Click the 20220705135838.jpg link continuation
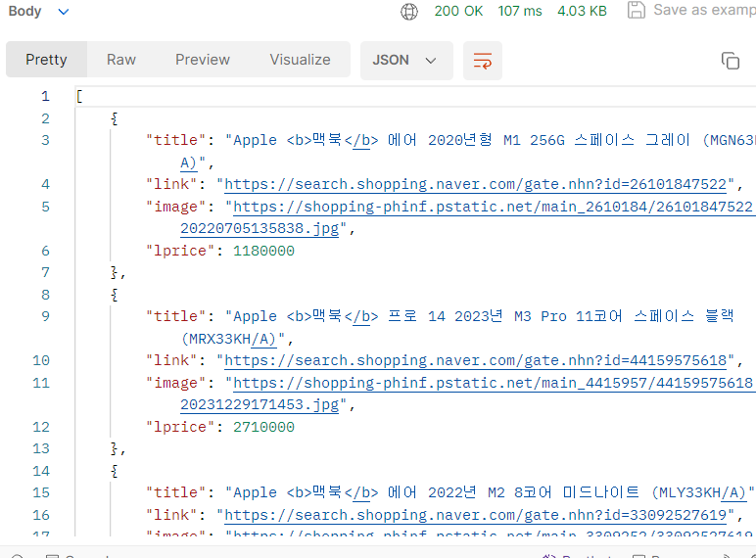This screenshot has height=558, width=756. click(x=260, y=228)
